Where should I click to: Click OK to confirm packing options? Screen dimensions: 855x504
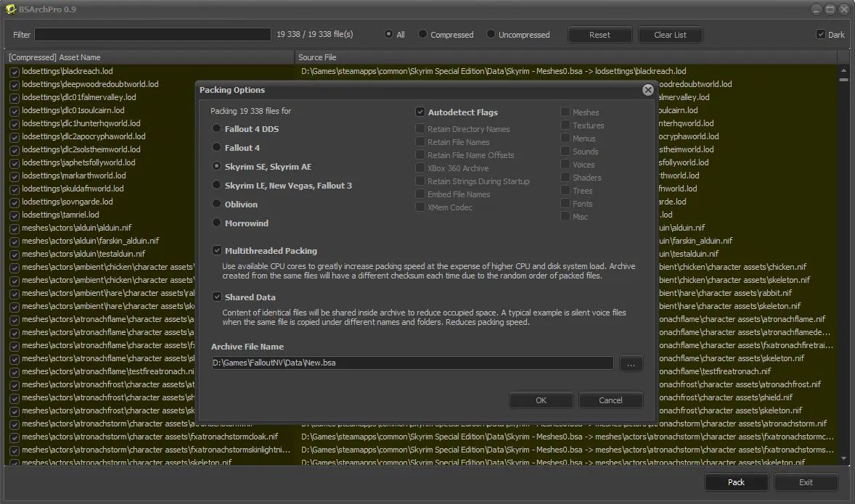(541, 400)
